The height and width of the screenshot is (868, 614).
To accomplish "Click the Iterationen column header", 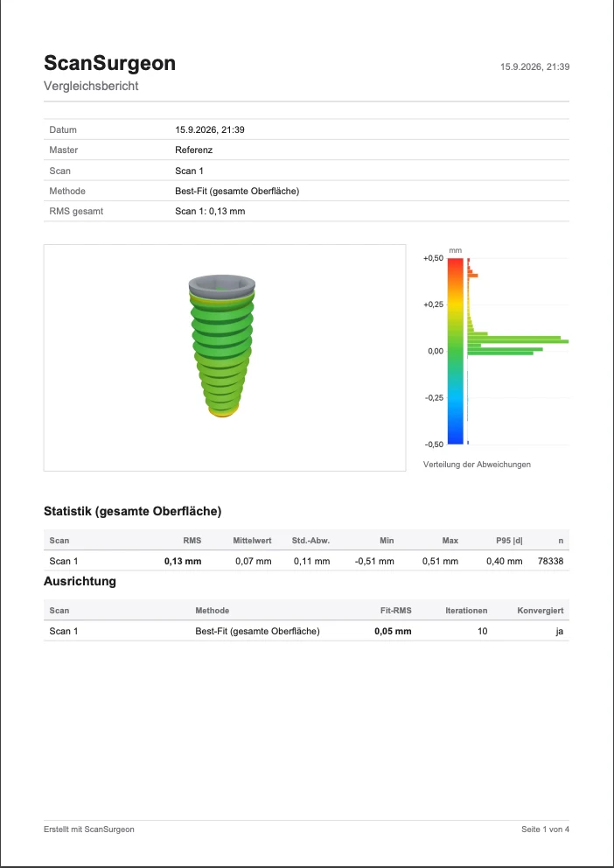I will [466, 611].
